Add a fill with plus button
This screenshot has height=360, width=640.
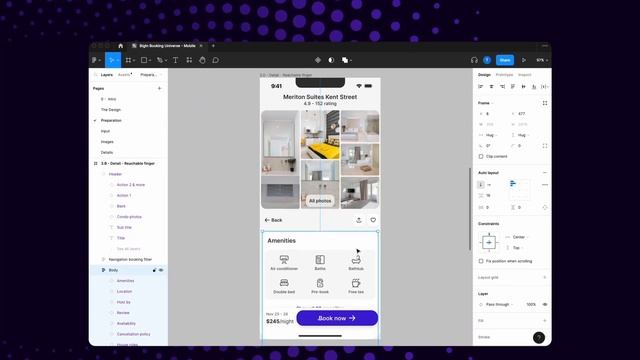click(545, 321)
